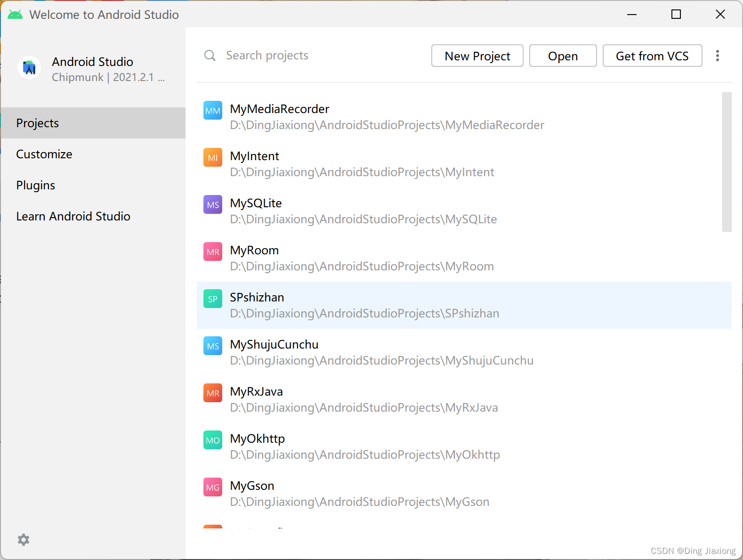Select the Projects tab
Image resolution: width=743 pixels, height=560 pixels.
tap(93, 123)
